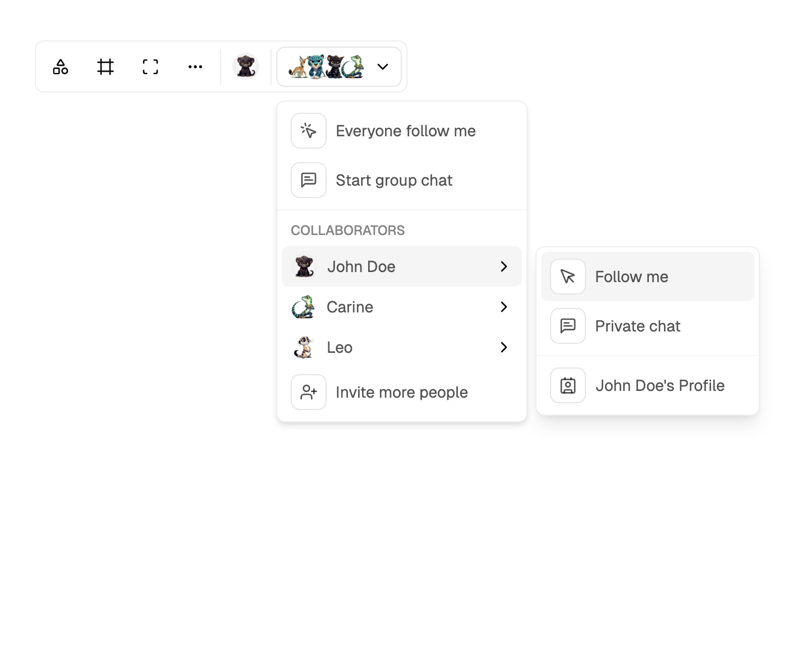Click your own panther avatar
This screenshot has height=672, width=797.
click(x=245, y=66)
